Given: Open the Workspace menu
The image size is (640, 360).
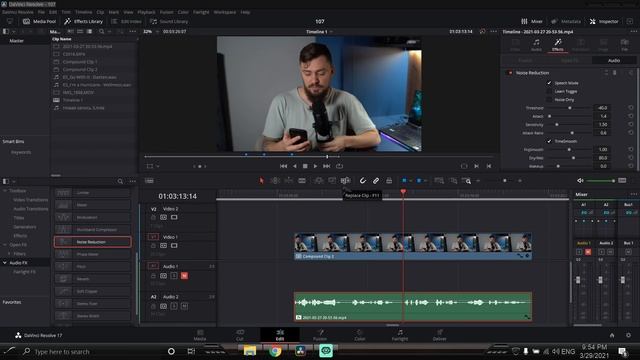Looking at the screenshot, I should click(224, 12).
